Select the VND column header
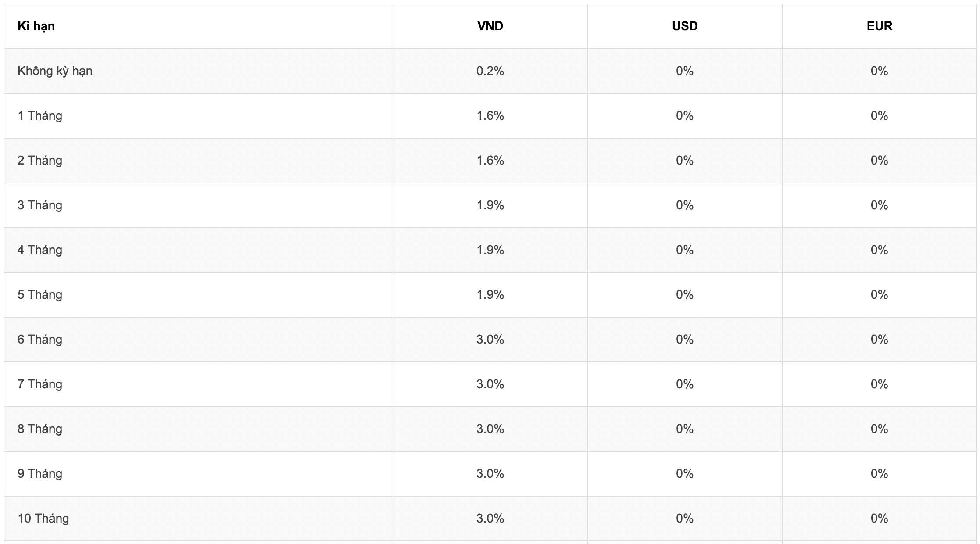This screenshot has height=544, width=980. 490,26
